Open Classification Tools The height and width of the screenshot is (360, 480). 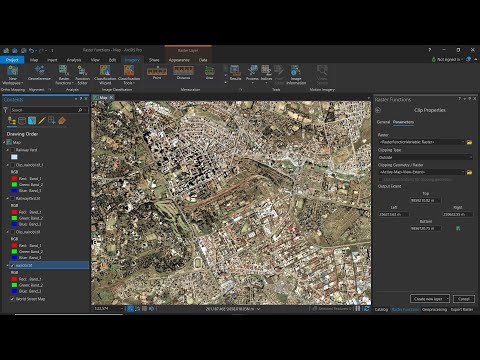click(x=129, y=75)
